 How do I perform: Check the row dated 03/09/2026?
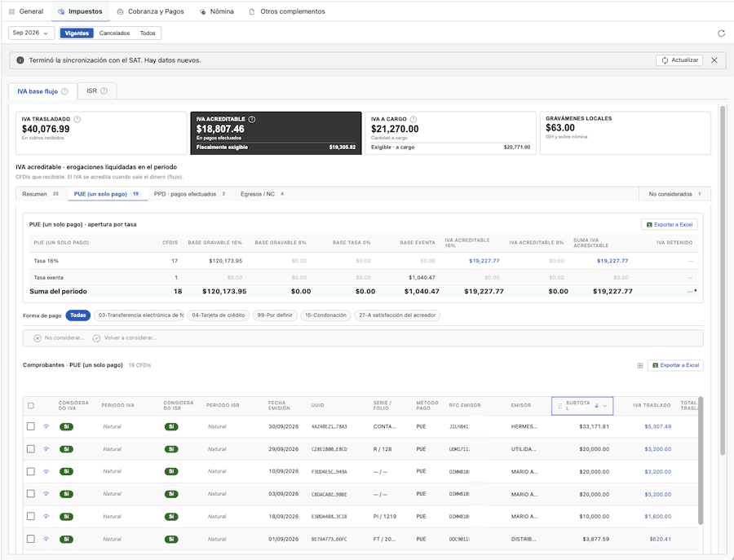pos(31,494)
